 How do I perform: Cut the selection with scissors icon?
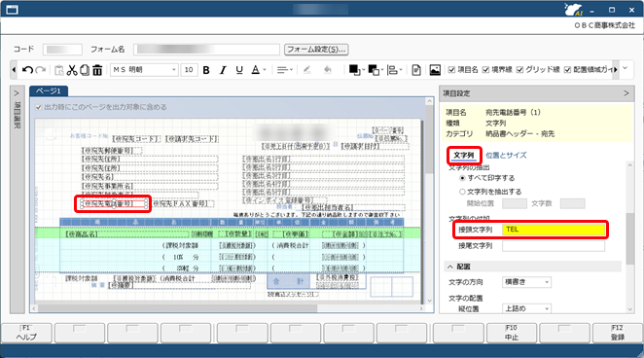[72, 70]
